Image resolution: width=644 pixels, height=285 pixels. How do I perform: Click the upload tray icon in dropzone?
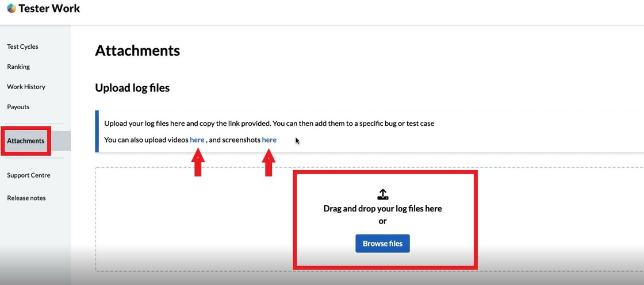tap(382, 195)
